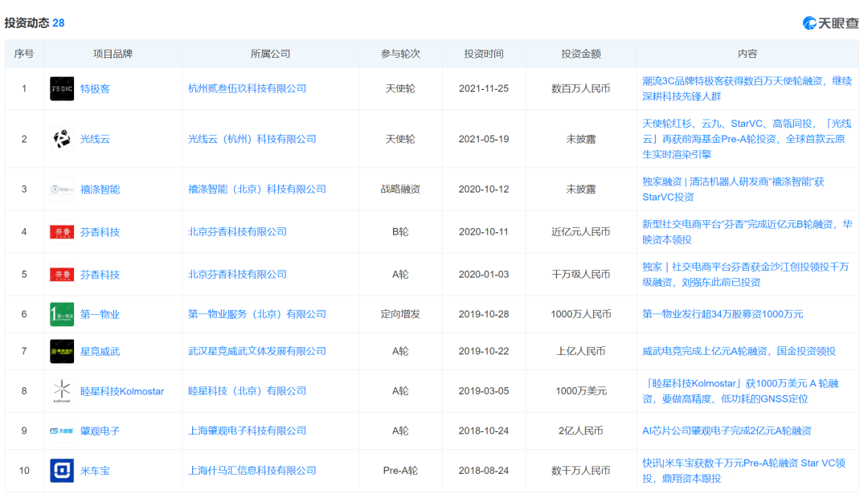Click the 上亿人民币 amount cell
This screenshot has width=868, height=494.
581,351
